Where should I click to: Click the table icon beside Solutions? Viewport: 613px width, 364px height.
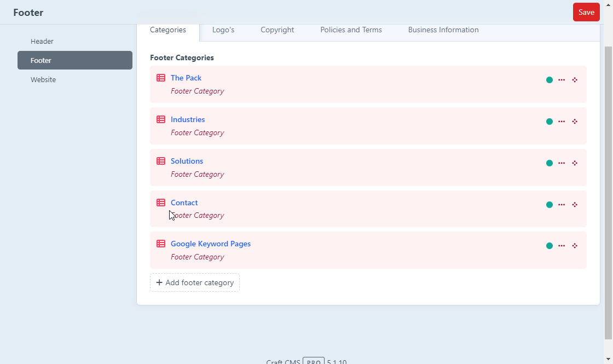pyautogui.click(x=160, y=160)
